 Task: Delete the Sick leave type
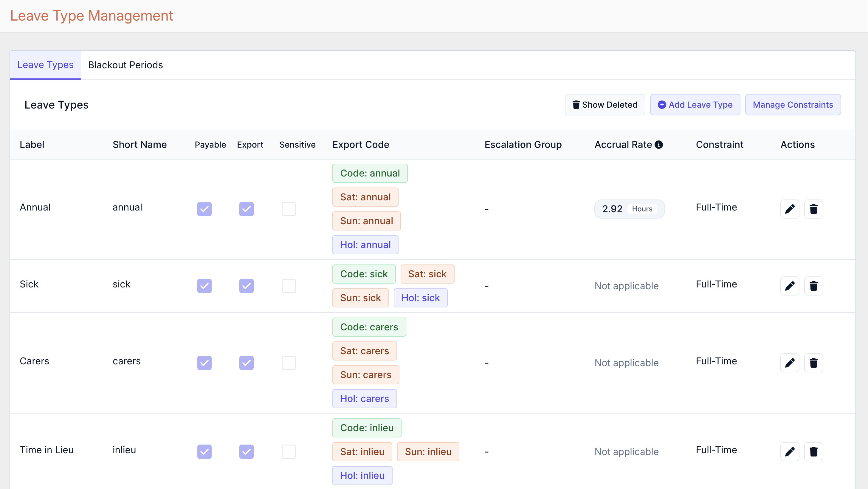[x=813, y=286]
